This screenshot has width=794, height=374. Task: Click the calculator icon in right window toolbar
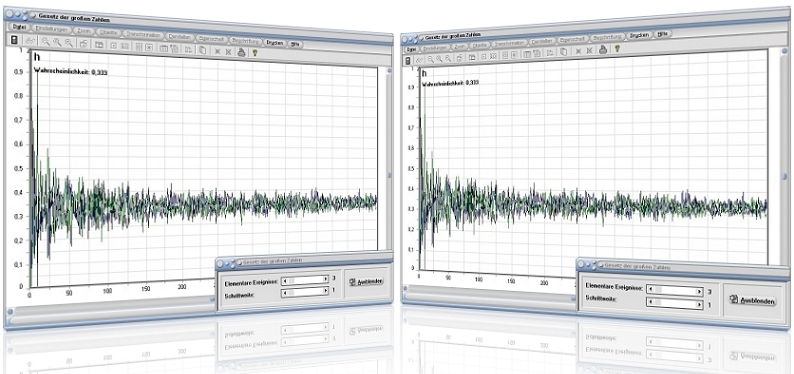(408, 61)
